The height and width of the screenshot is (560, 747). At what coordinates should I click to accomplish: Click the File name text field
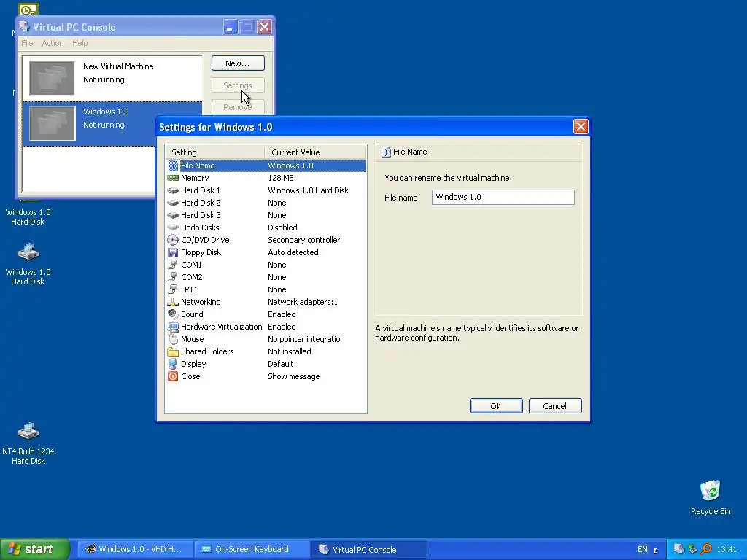[503, 197]
